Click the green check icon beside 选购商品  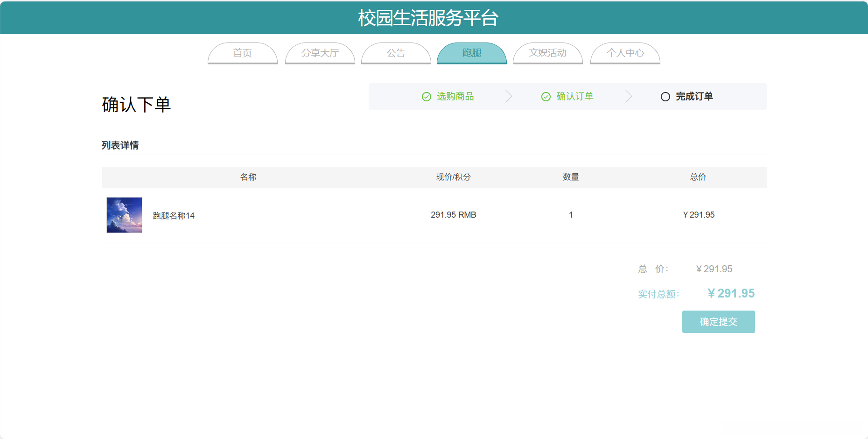coord(427,97)
